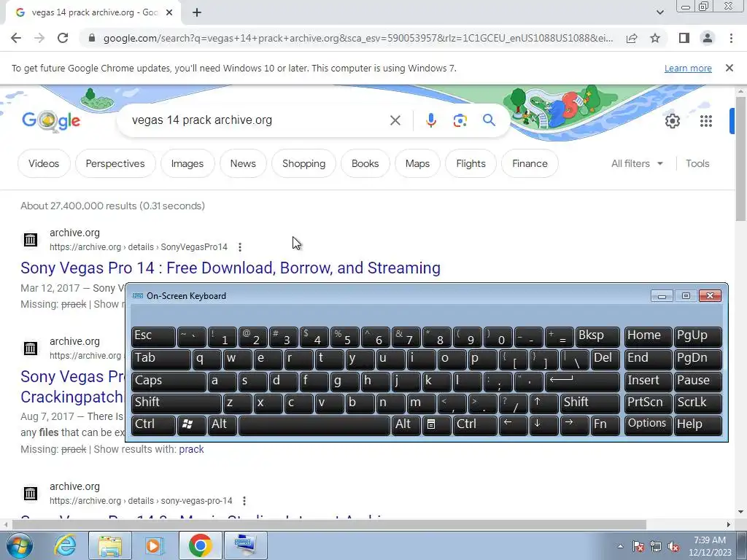Toggle left Ctrl key on keyboard

[153, 425]
